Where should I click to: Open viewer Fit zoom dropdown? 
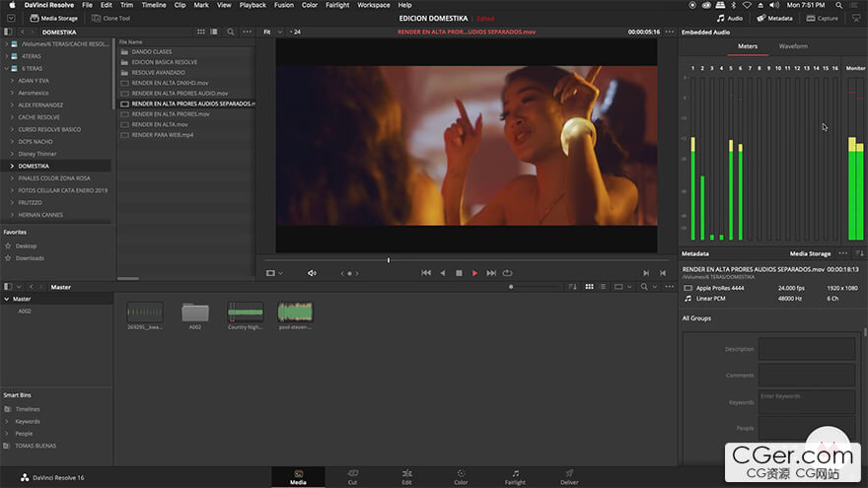(x=272, y=33)
